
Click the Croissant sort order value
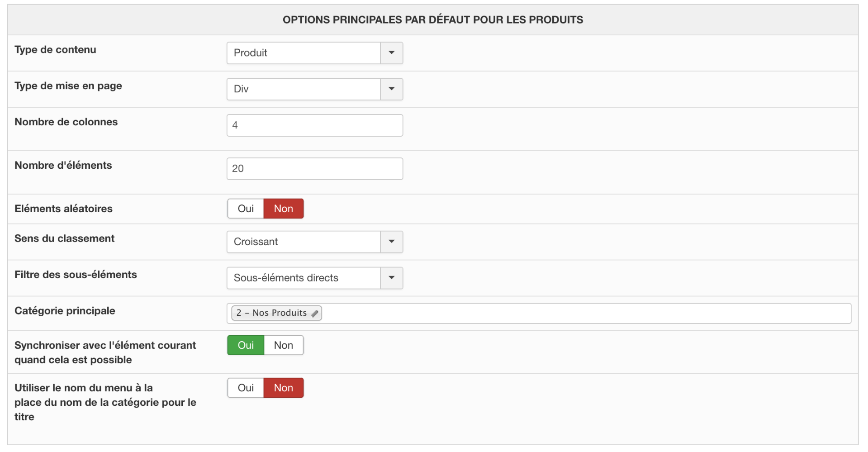[303, 242]
